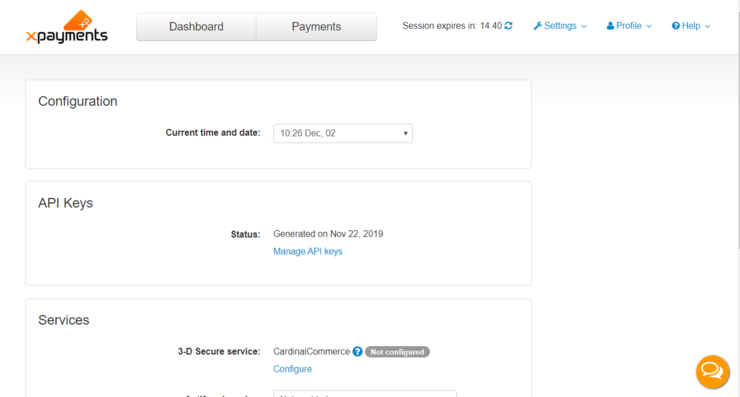Open the current time and date dropdown
The height and width of the screenshot is (397, 740).
343,134
